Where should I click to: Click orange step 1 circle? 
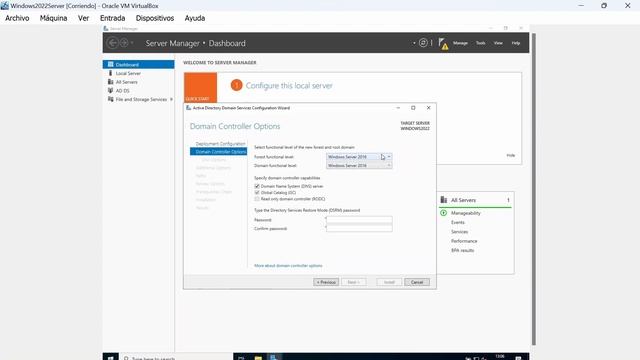tap(236, 85)
